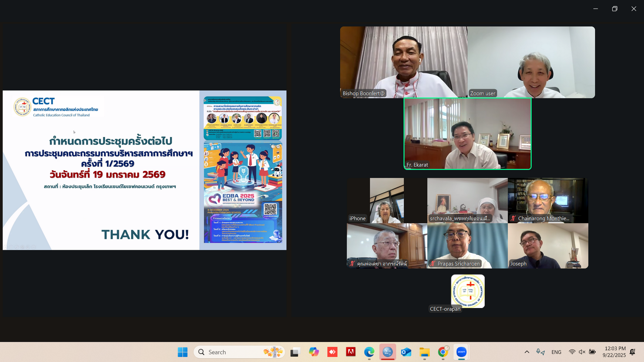The width and height of the screenshot is (644, 362).
Task: Select Bishop Boonlert's video tile
Action: 404,62
